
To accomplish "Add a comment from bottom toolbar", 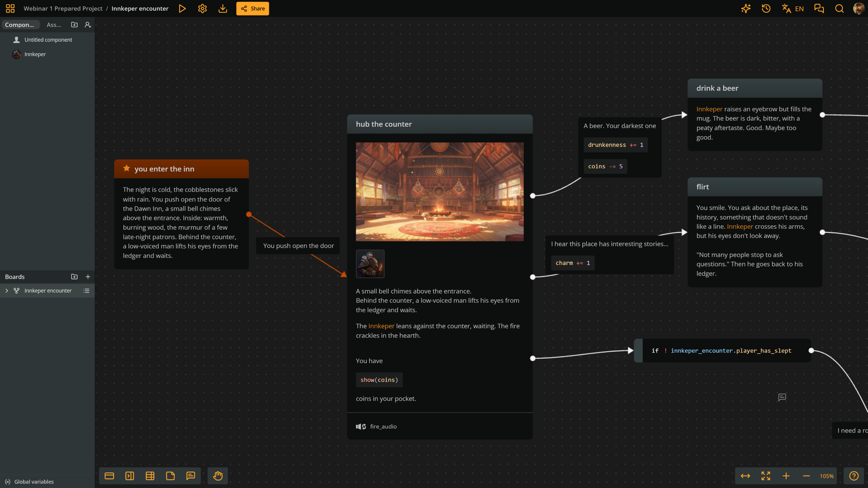I will pos(191,476).
